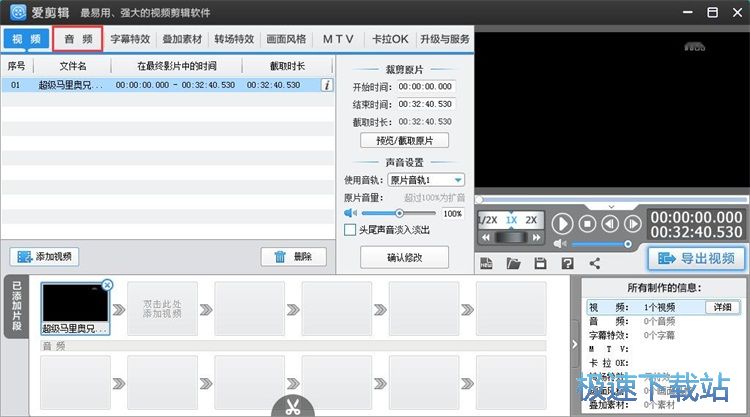Set playback speed to 1X
The height and width of the screenshot is (417, 750).
511,220
